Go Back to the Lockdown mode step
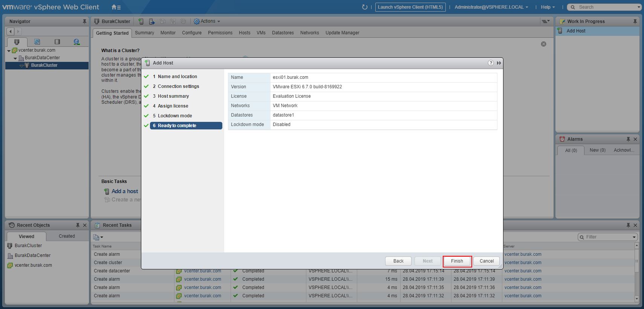The height and width of the screenshot is (309, 644). (x=398, y=261)
